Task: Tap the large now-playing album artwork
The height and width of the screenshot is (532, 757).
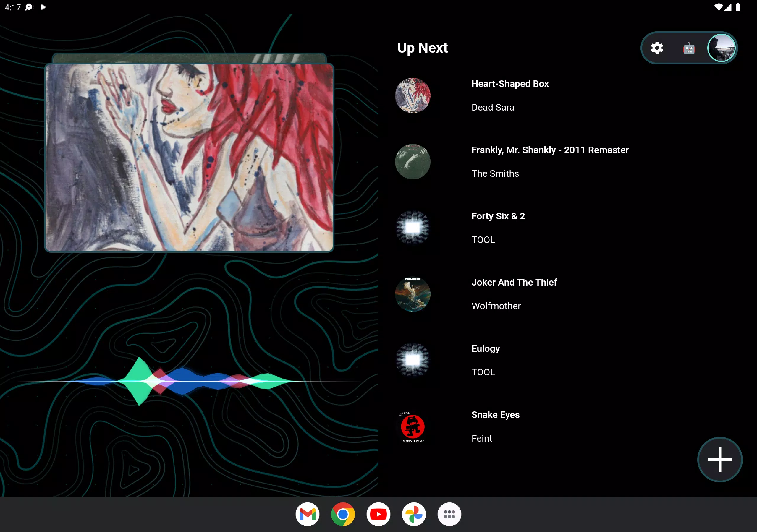Action: (189, 158)
